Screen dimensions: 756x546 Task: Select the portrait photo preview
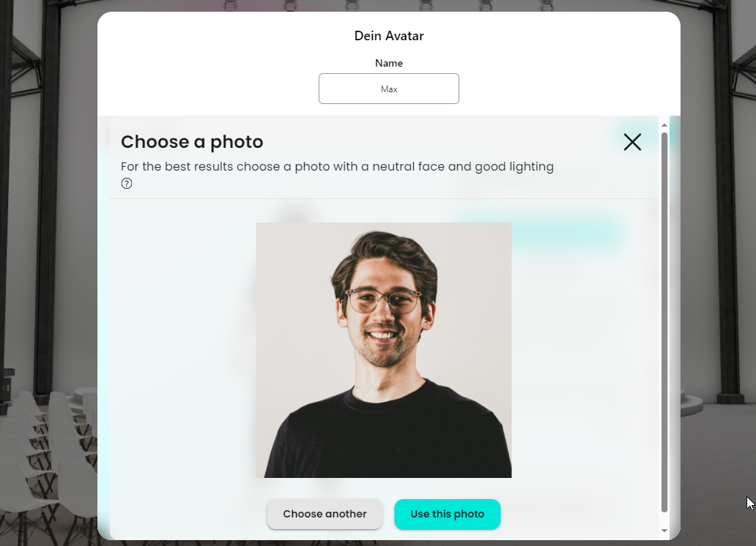383,350
